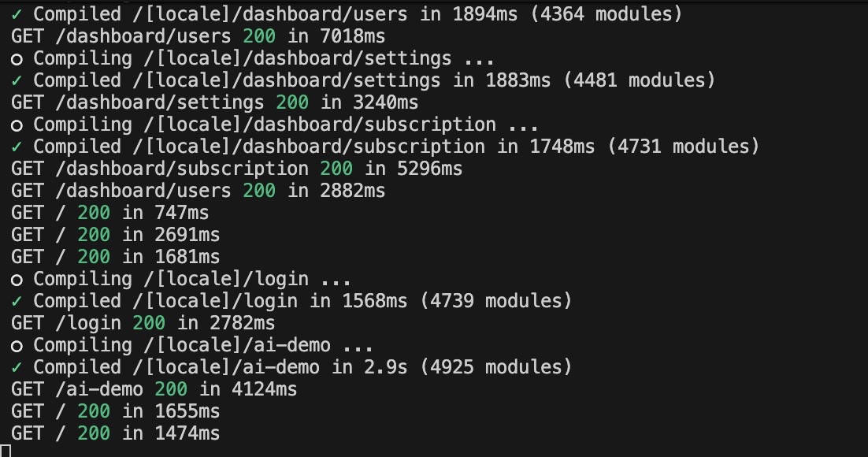Click the 1474ms timing on the last line
Viewport: 868px width, 457px height.
[x=187, y=433]
